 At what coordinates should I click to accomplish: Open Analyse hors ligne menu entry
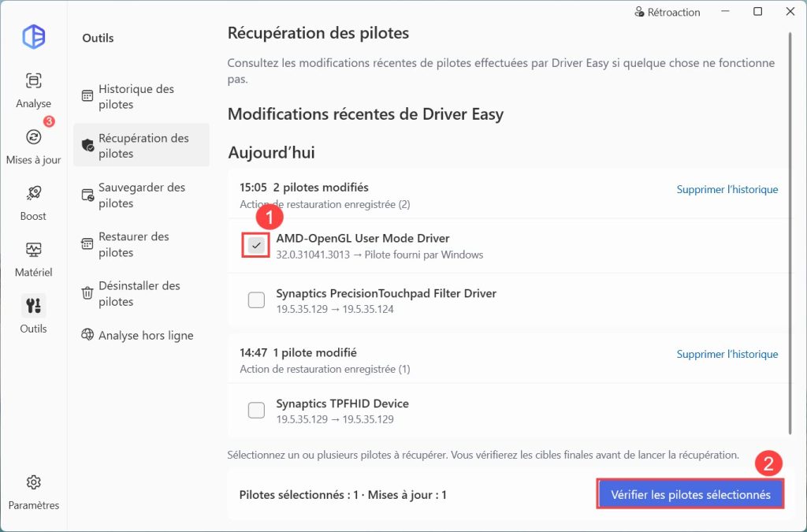141,335
